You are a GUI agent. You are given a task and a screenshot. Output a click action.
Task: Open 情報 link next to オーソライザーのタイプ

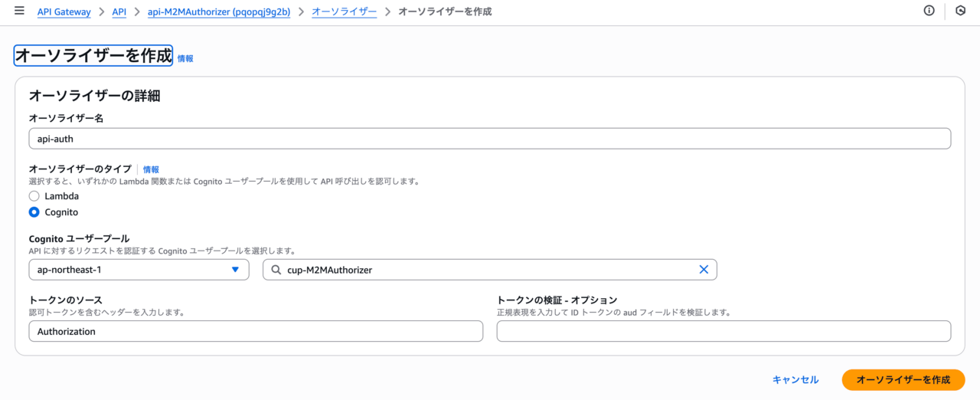click(x=151, y=169)
